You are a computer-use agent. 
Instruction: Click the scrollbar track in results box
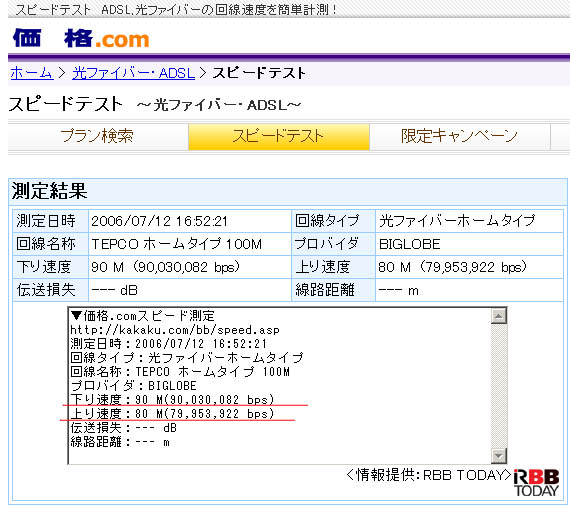tap(499, 386)
